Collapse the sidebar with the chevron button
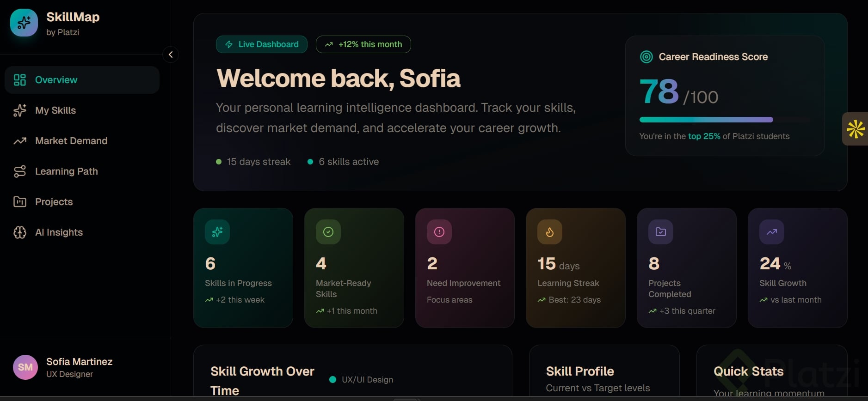The image size is (868, 401). (171, 55)
